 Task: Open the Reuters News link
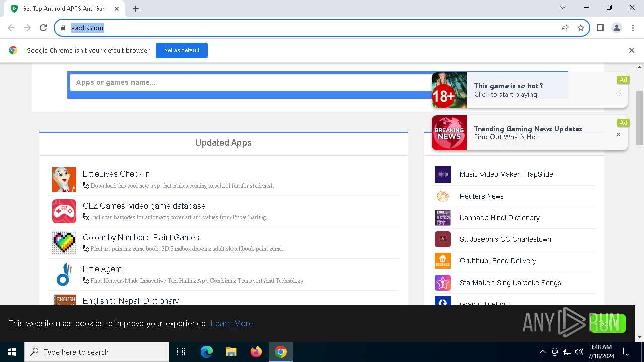(481, 196)
